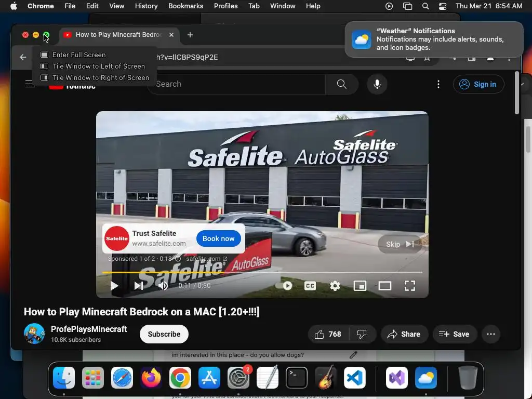This screenshot has height=399, width=532.
Task: Toggle closed captions CC
Action: tap(310, 286)
